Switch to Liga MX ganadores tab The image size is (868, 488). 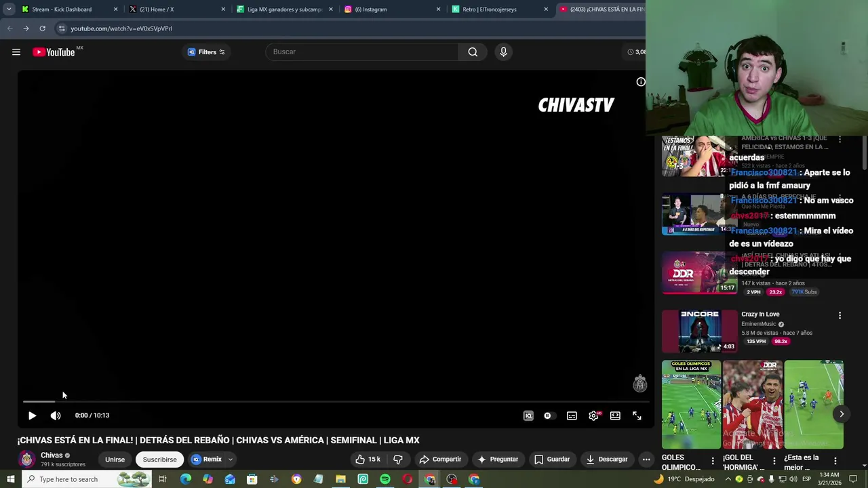285,9
